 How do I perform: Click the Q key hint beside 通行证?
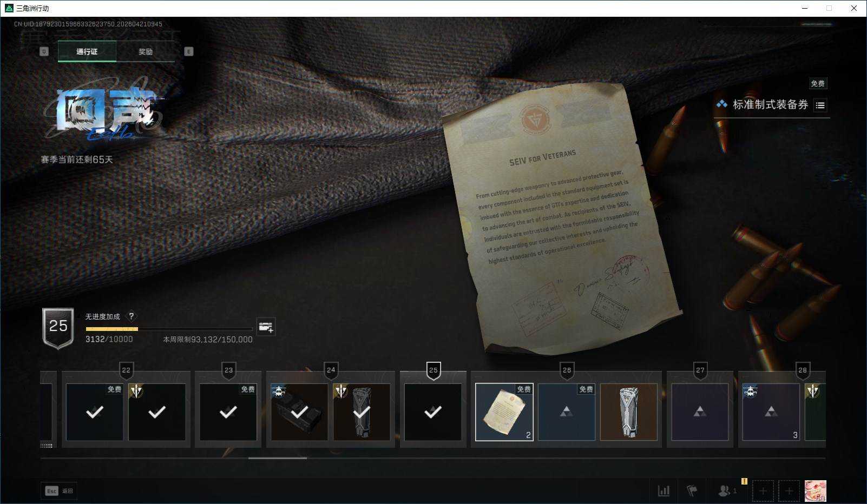pos(44,51)
